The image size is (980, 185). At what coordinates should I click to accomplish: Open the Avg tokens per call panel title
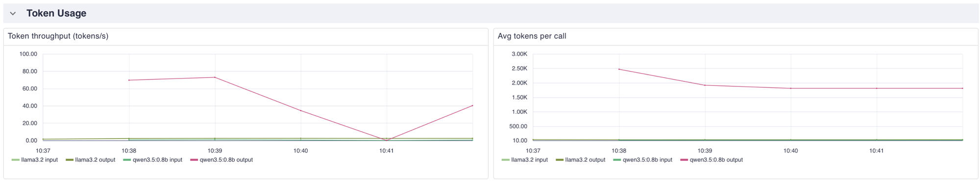[x=532, y=36]
